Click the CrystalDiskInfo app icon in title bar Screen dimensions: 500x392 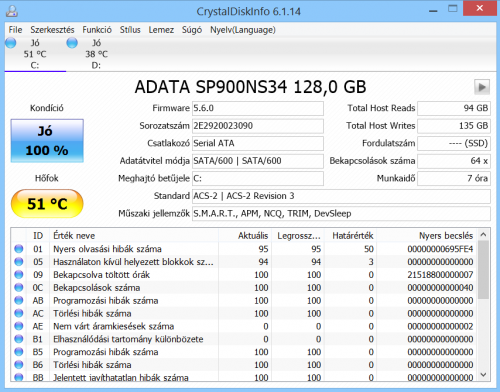12,11
